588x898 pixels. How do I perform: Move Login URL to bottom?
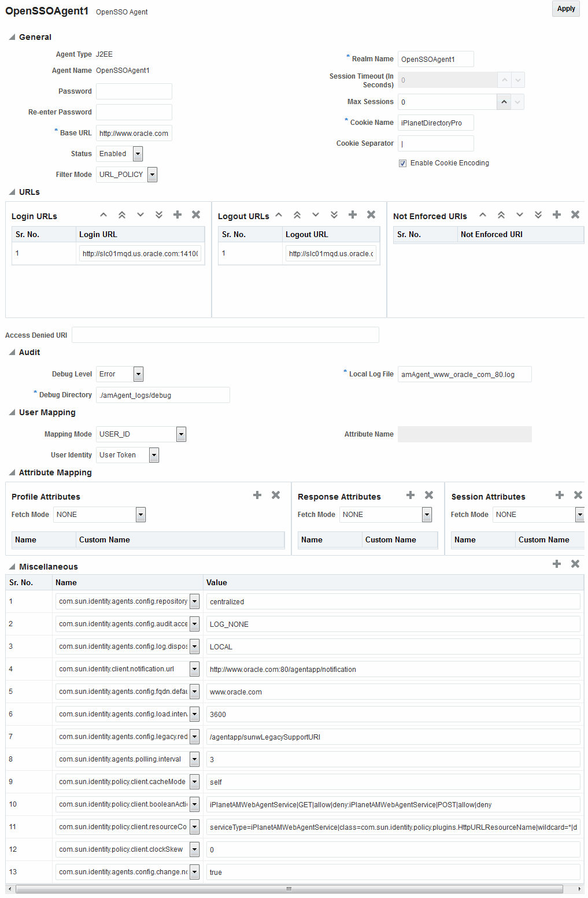point(159,215)
